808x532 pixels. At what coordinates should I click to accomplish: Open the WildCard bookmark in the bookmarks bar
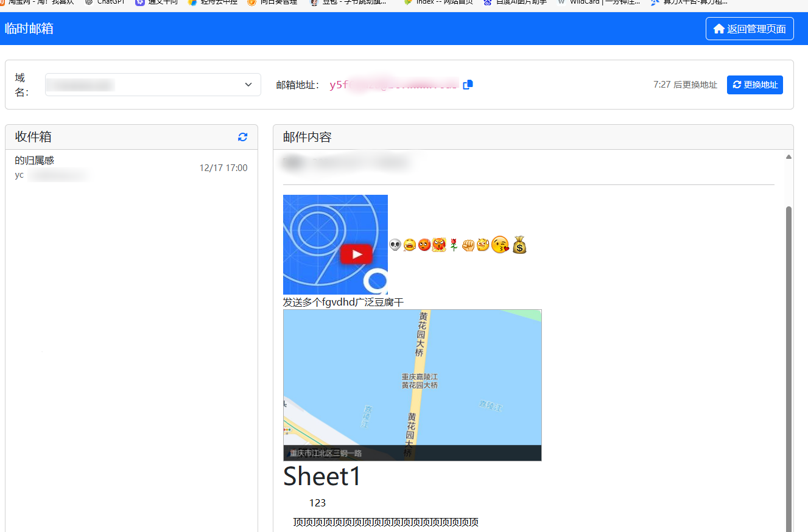point(603,2)
